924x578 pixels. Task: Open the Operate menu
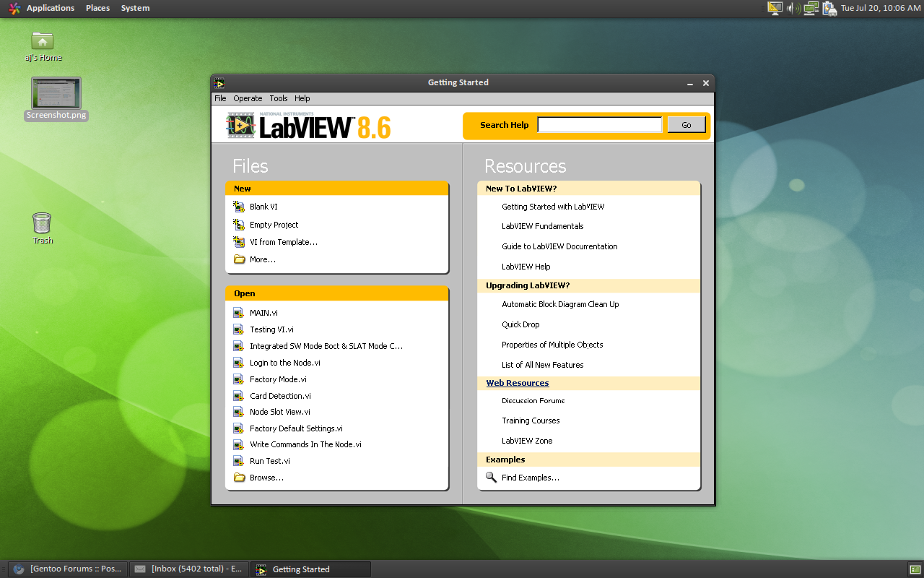[248, 98]
